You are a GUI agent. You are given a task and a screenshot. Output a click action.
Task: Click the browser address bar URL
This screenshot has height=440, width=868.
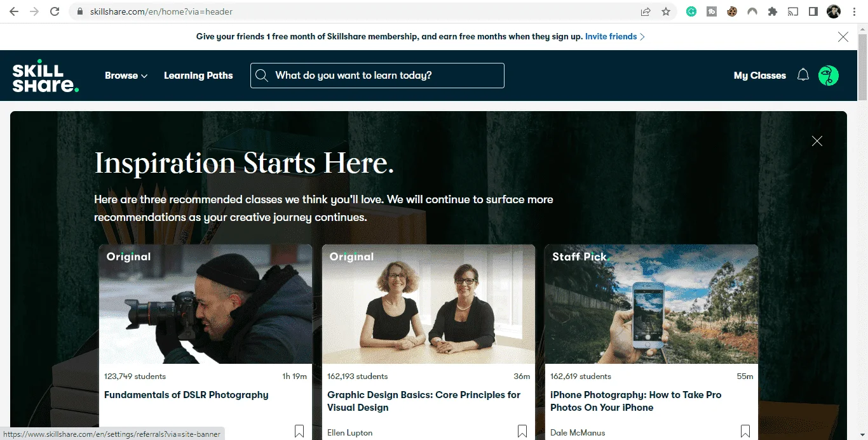(x=161, y=11)
